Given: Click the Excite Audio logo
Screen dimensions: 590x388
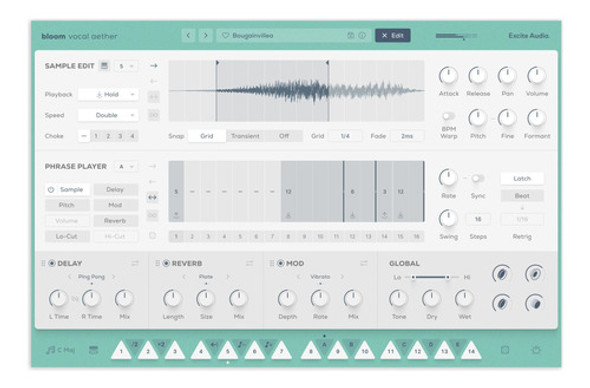Looking at the screenshot, I should click(528, 36).
